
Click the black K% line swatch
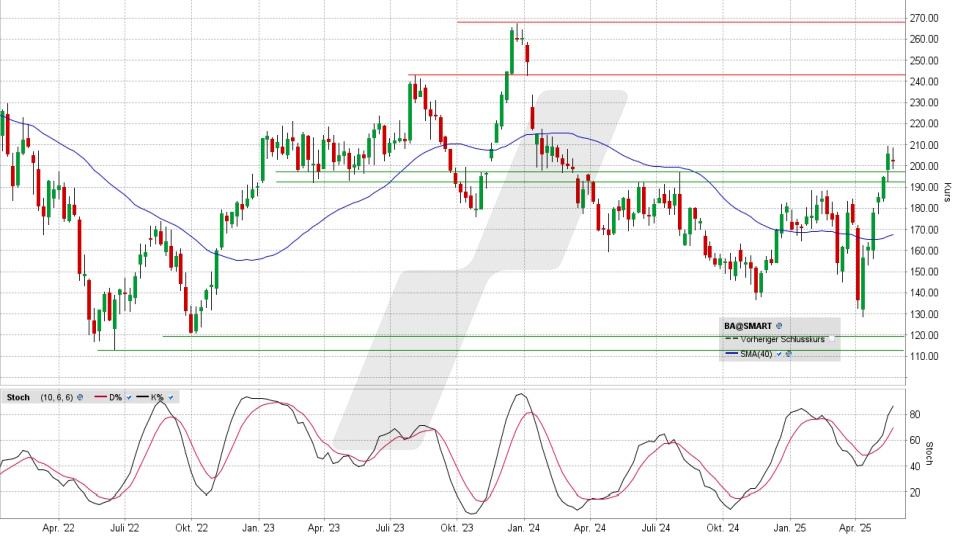tap(143, 397)
